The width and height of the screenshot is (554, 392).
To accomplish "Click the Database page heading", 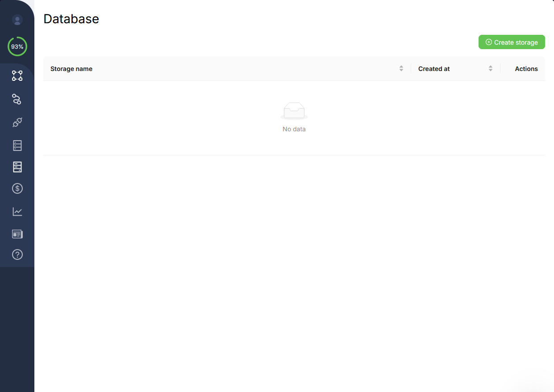I will point(71,19).
